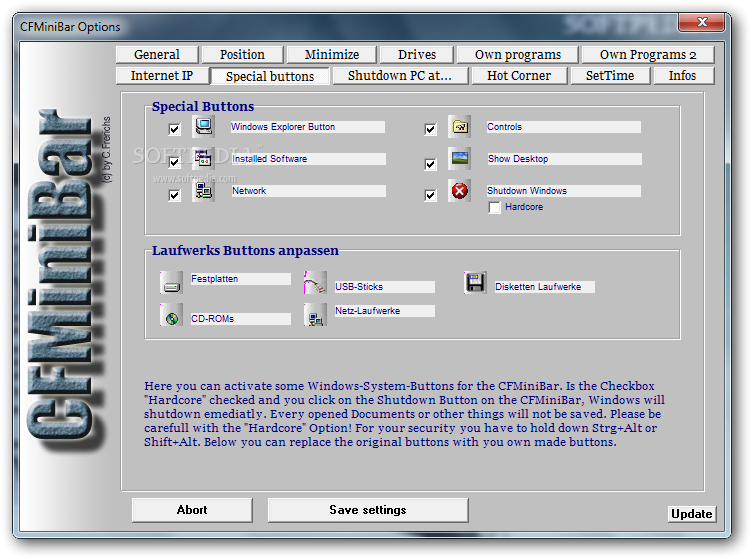Click the CD-ROMs text field
This screenshot has height=559, width=752.
pyautogui.click(x=241, y=319)
